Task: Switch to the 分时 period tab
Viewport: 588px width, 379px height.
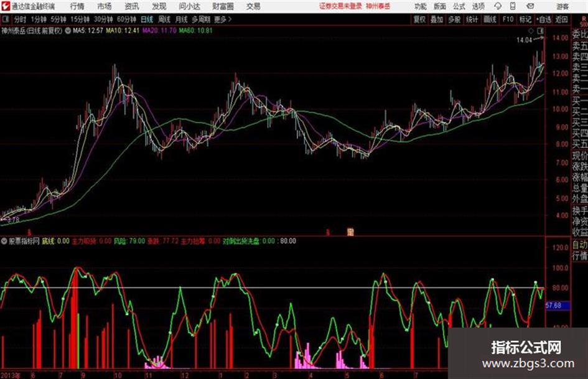Action: [21, 19]
